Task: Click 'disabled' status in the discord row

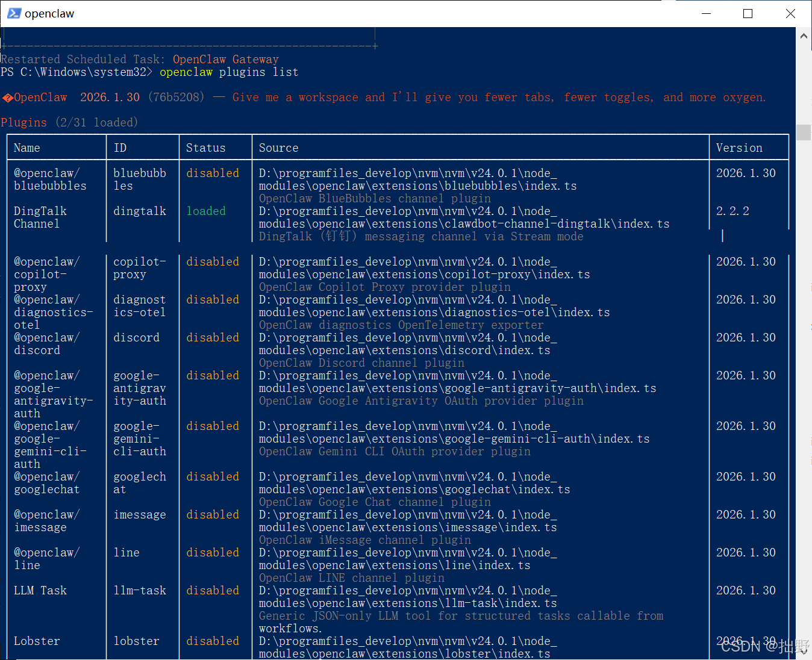Action: (x=213, y=337)
